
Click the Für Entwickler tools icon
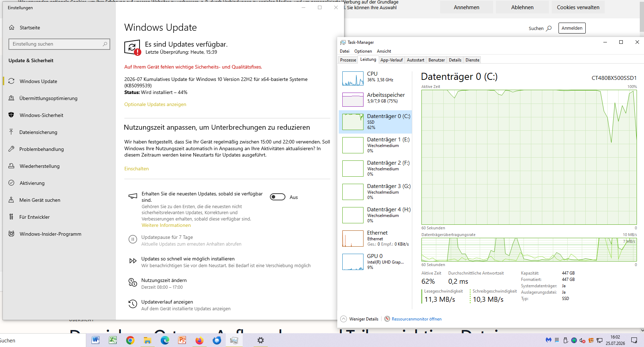coord(11,217)
